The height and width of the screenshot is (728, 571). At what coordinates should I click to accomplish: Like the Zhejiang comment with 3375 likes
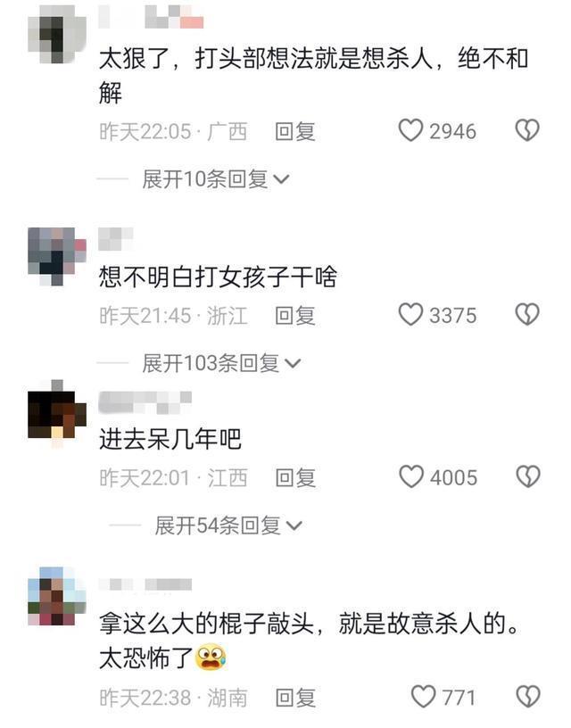(410, 314)
